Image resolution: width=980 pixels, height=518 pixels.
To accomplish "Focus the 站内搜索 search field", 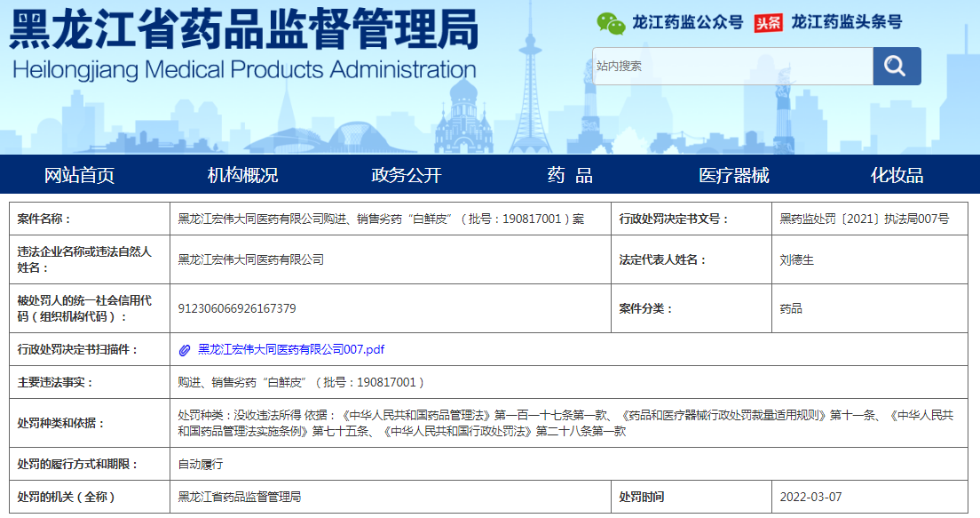I will pos(732,66).
